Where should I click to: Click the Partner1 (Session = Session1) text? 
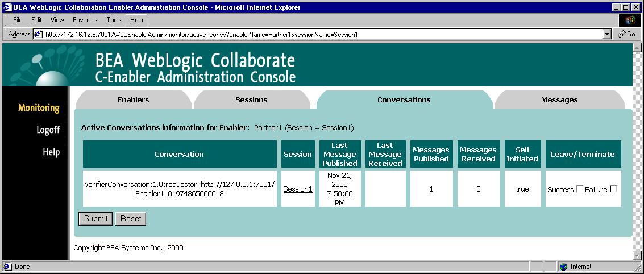click(304, 128)
